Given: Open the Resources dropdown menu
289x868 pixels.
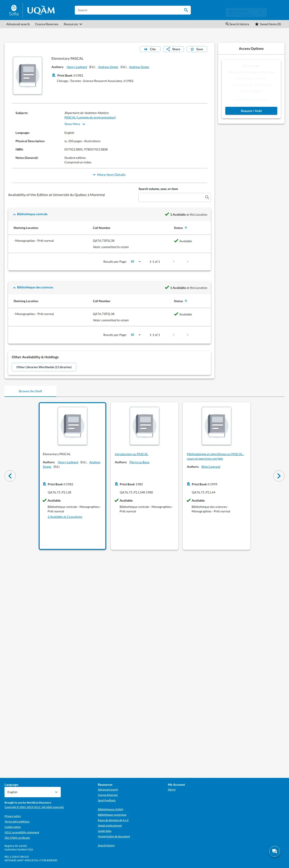Looking at the screenshot, I should pos(73,24).
